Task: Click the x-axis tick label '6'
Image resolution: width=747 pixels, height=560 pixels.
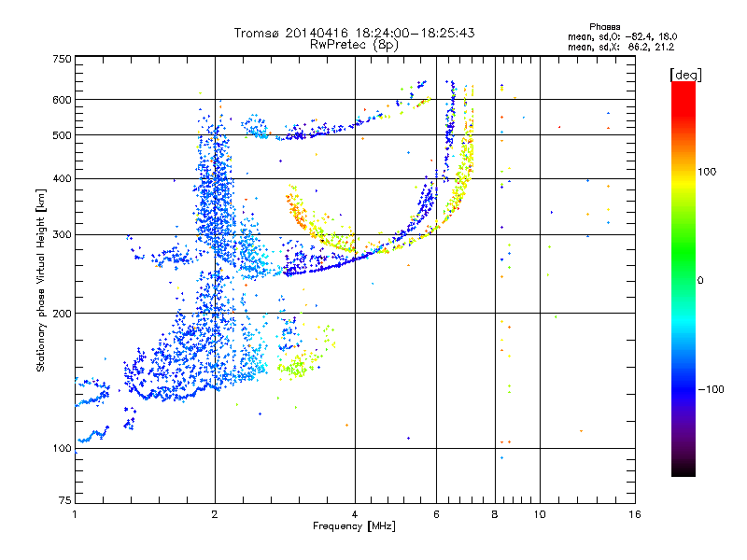Action: tap(436, 514)
